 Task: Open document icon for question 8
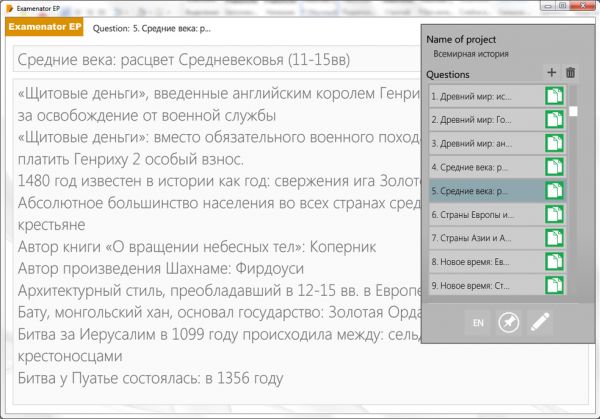coord(554,262)
